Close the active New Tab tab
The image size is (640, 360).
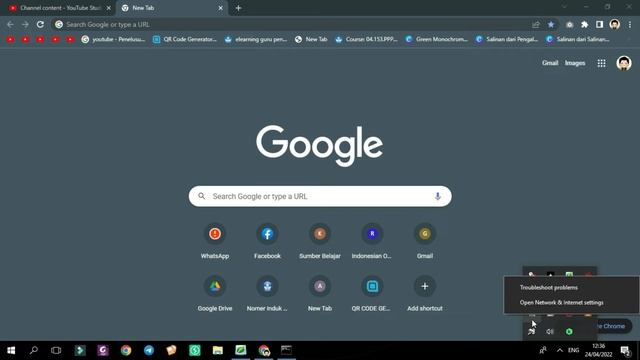[220, 8]
